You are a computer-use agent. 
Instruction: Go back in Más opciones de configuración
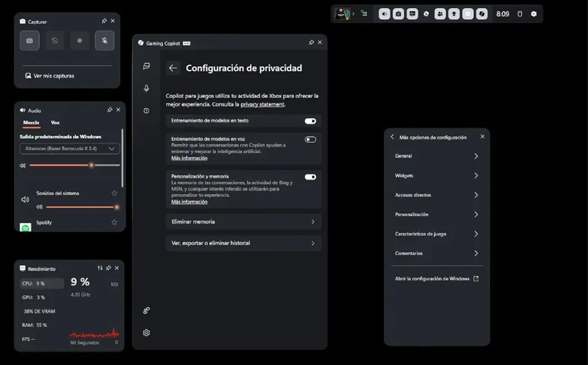(x=392, y=137)
